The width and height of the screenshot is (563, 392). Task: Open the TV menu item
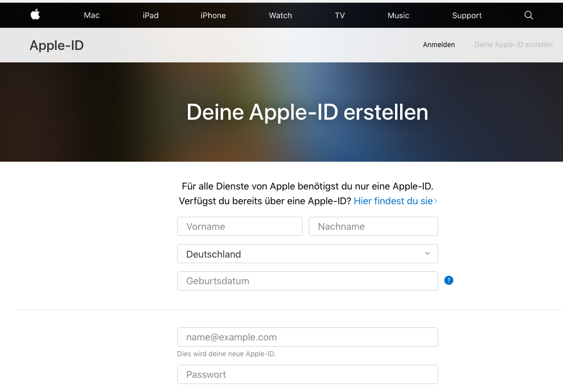[339, 15]
